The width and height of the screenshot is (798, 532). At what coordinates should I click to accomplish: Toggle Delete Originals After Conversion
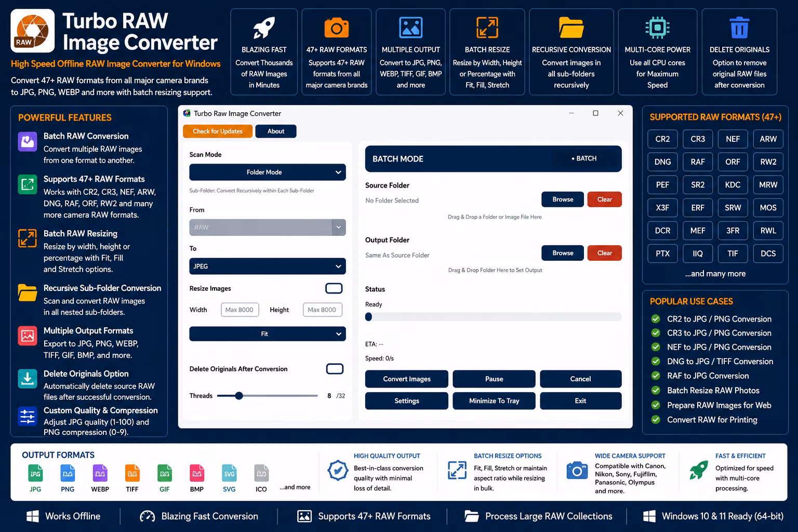(x=335, y=369)
